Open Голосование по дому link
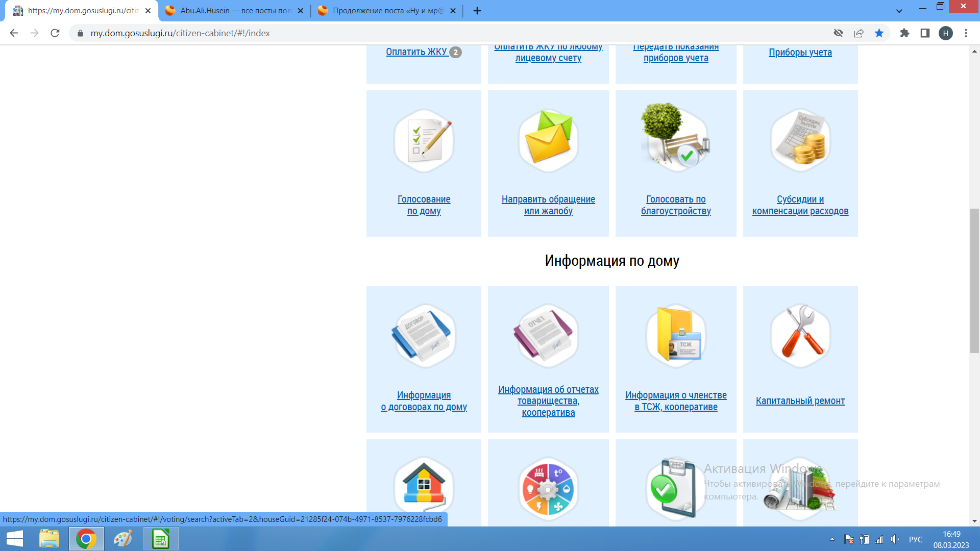The height and width of the screenshot is (551, 980). point(424,205)
